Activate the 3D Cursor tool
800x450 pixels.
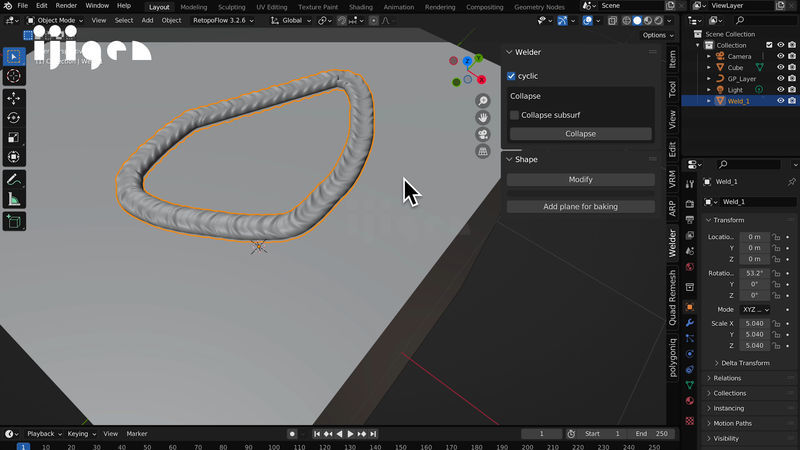[14, 76]
